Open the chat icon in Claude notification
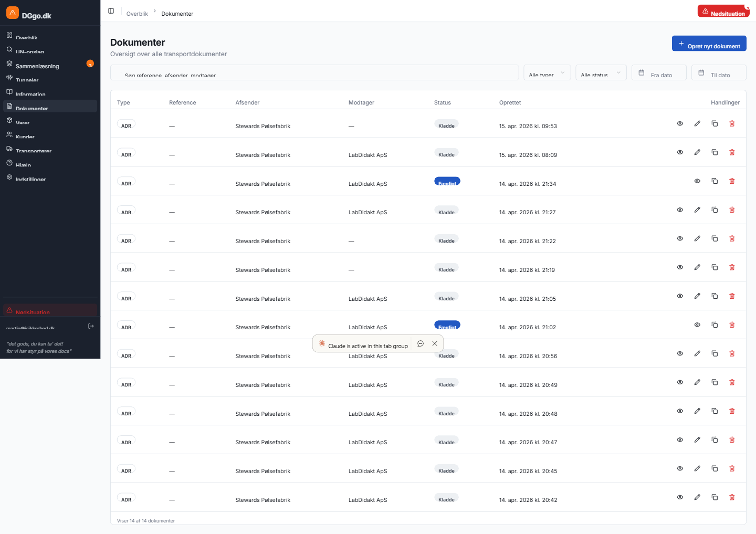This screenshot has width=756, height=534. click(x=421, y=343)
